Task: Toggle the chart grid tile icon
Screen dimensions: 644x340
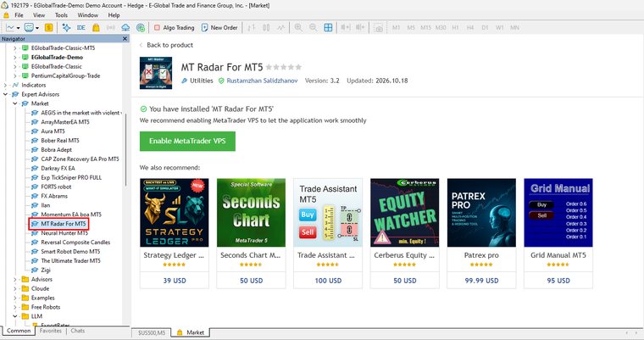Action: [x=328, y=27]
